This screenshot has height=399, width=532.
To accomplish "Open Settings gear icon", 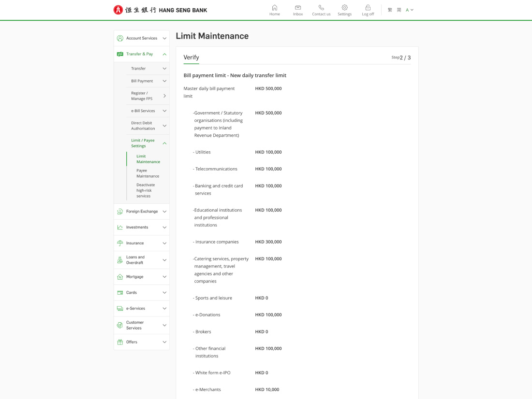I will click(344, 8).
